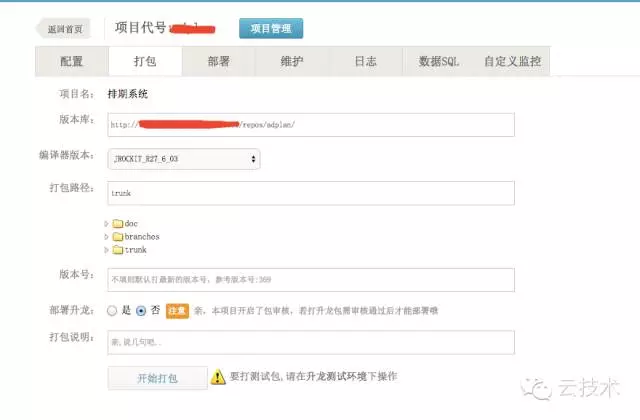The image size is (640, 420).
Task: Click the branches folder icon
Action: [x=117, y=237]
